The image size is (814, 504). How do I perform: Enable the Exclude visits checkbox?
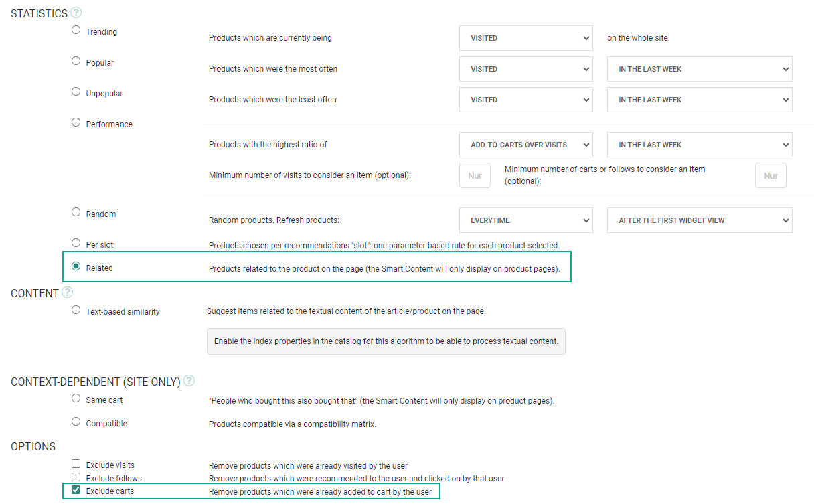(76, 464)
